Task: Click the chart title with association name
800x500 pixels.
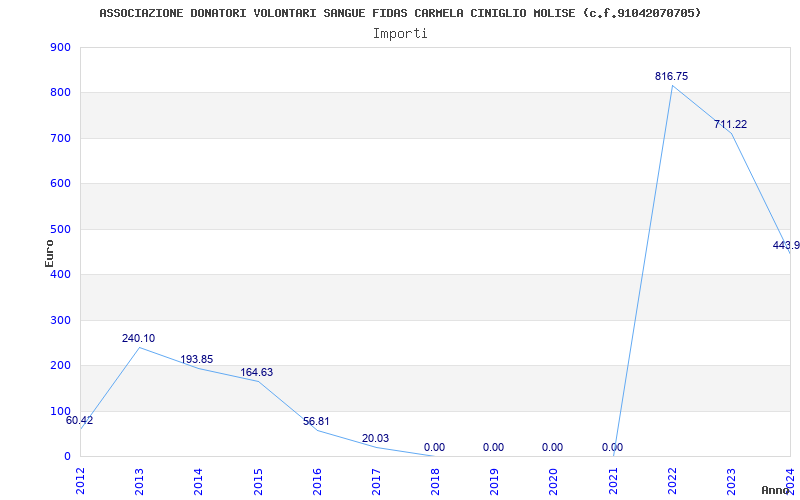Action: pos(400,13)
